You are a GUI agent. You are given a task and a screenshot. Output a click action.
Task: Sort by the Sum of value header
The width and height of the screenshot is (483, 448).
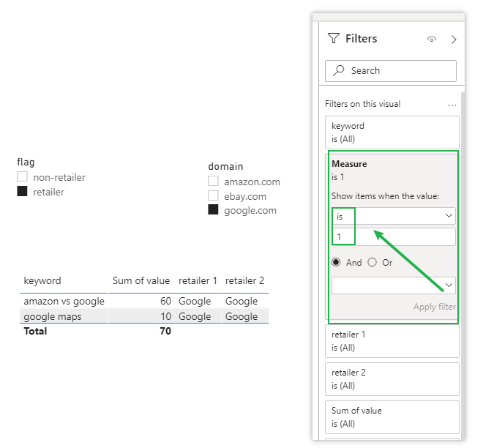click(141, 280)
